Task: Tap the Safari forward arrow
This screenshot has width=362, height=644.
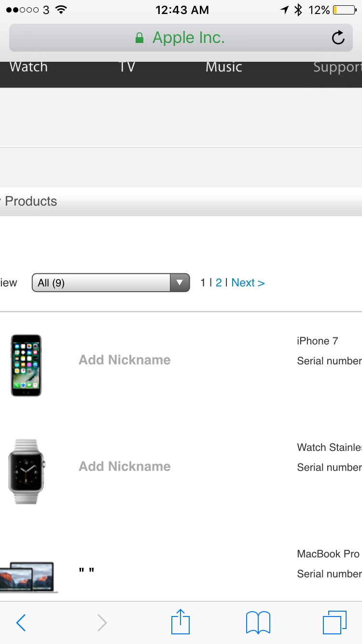Action: 102,623
